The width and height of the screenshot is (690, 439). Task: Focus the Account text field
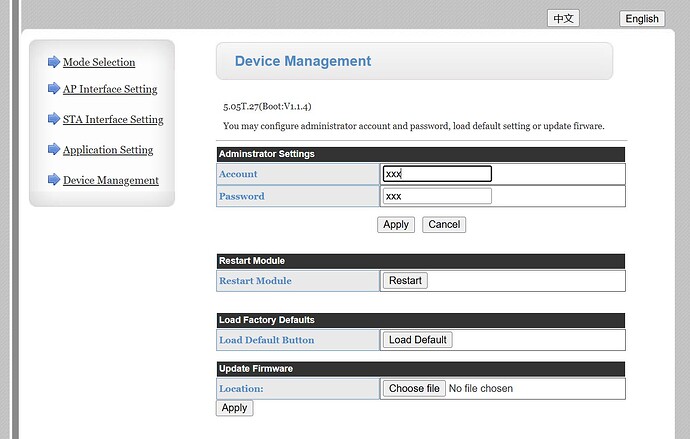[437, 174]
